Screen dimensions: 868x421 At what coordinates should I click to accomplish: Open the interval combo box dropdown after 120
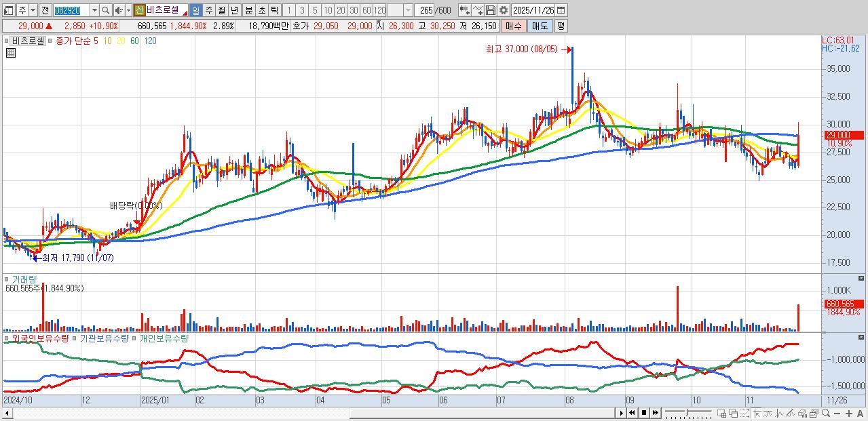[408, 10]
